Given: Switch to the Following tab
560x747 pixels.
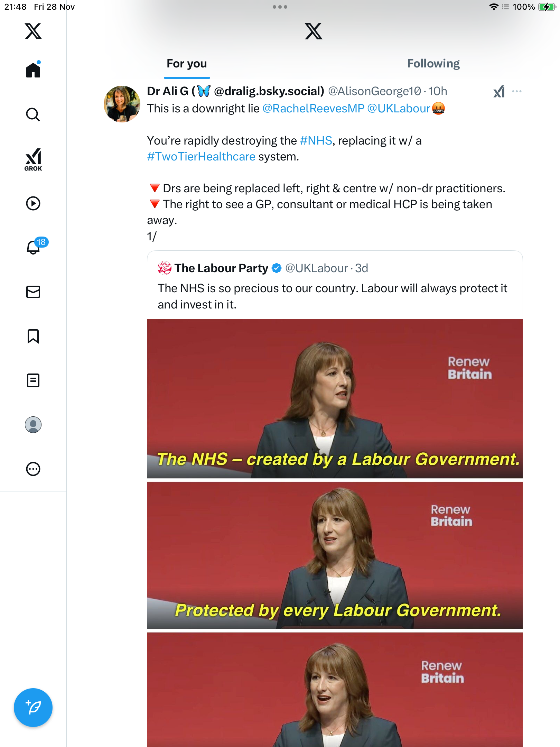Looking at the screenshot, I should 433,64.
